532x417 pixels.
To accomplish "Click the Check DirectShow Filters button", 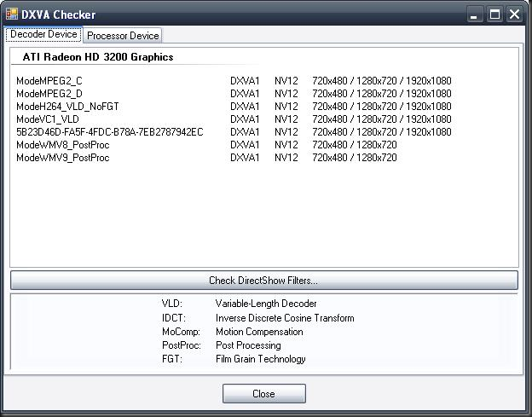I will pyautogui.click(x=264, y=281).
